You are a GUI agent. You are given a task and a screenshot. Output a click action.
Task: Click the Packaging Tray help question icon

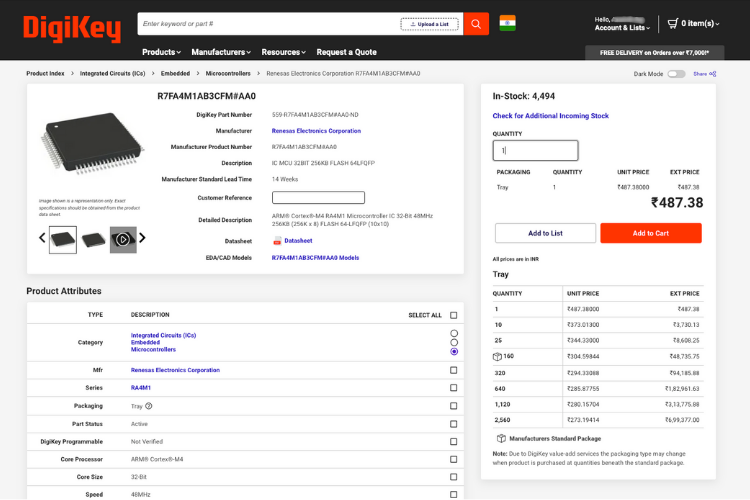point(149,406)
